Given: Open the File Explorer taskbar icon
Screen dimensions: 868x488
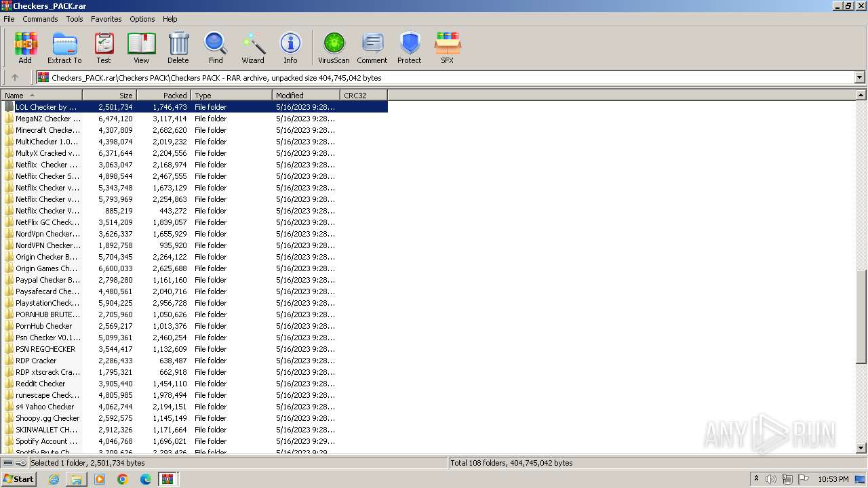Looking at the screenshot, I should click(x=77, y=479).
